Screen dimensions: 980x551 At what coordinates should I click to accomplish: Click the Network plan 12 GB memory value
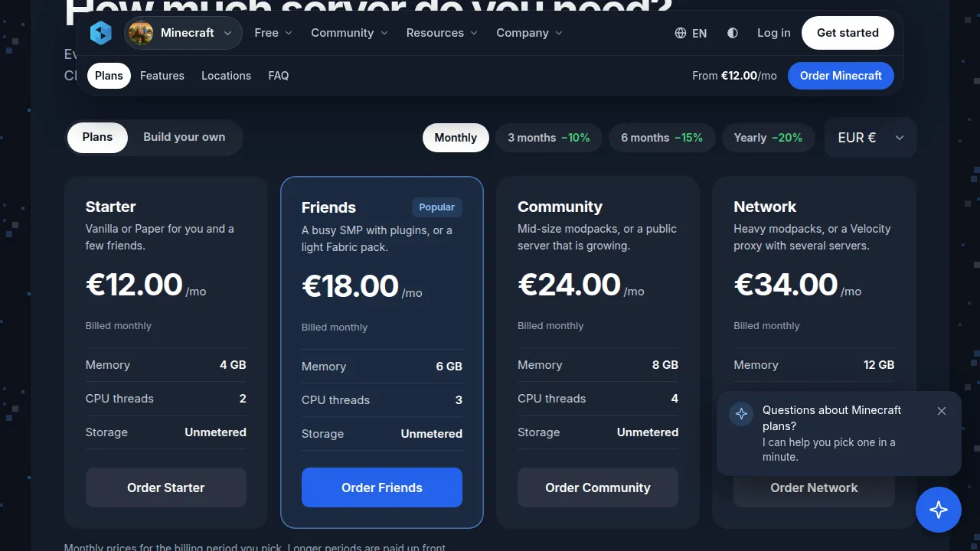(879, 365)
